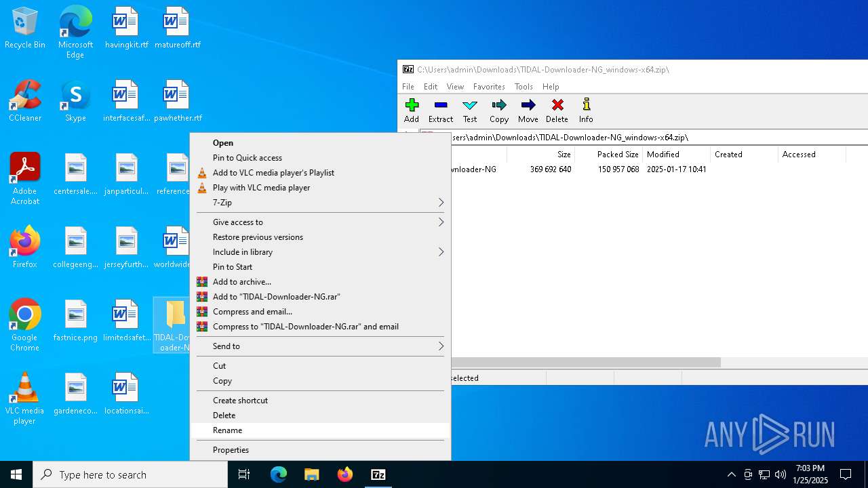Screen dimensions: 868x488
Task: Open the Tools menu in 7-Zip
Action: click(x=524, y=87)
